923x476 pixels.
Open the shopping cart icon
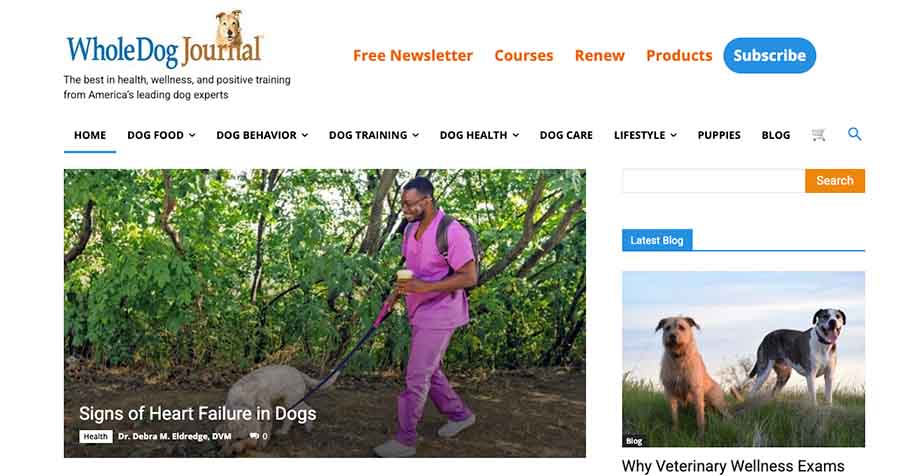818,135
